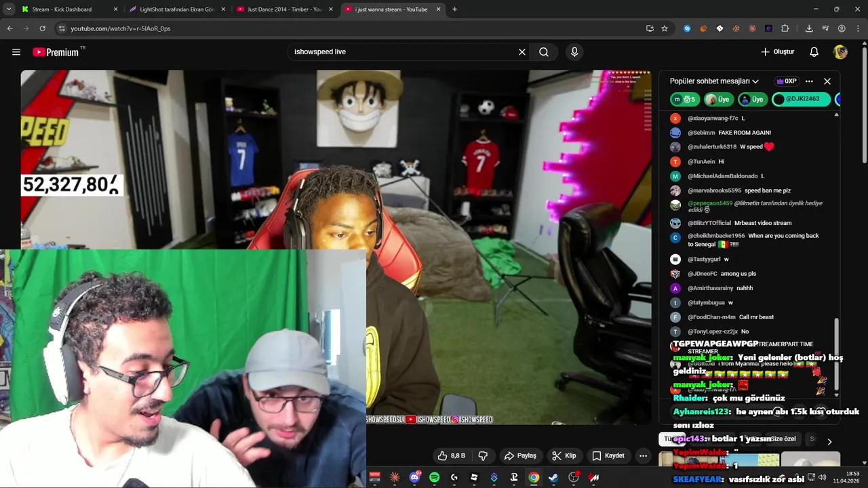Click @cheikhmbacke1956 chat message
The image size is (868, 488).
pos(753,240)
